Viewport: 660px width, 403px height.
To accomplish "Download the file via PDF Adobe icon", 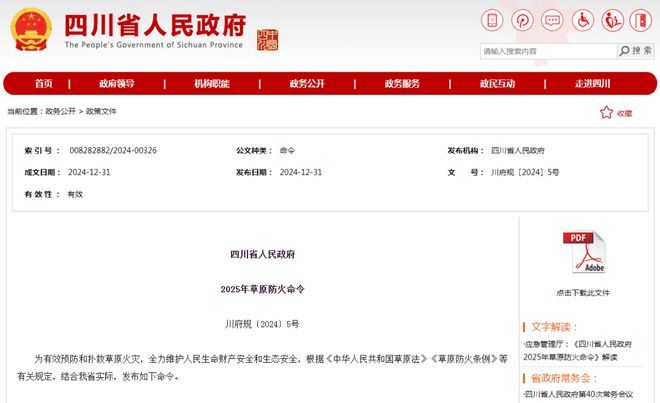I will click(584, 252).
